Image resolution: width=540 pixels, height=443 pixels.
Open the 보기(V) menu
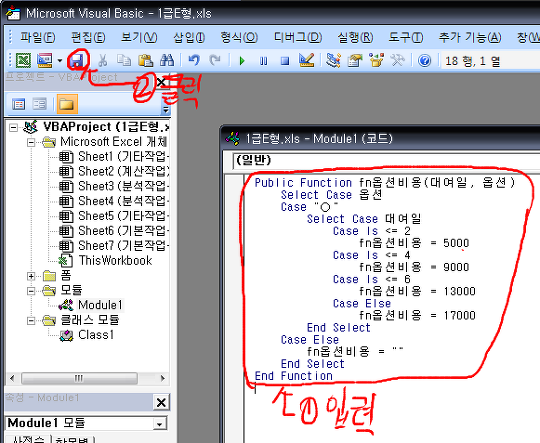(139, 37)
